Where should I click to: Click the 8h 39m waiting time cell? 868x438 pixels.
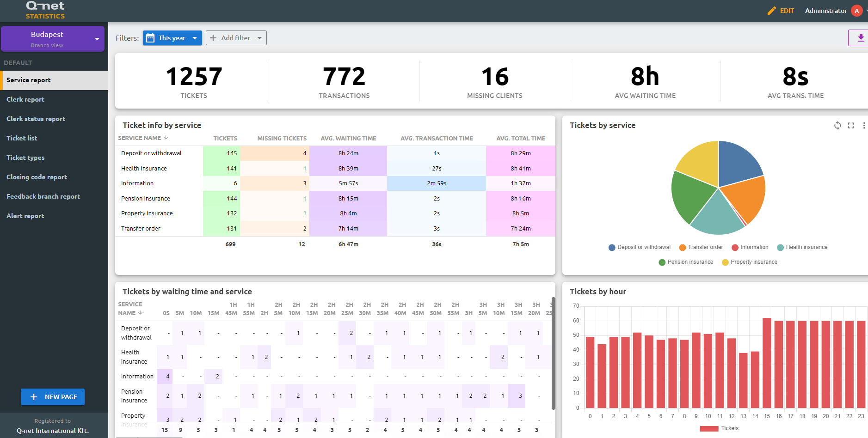pos(348,168)
